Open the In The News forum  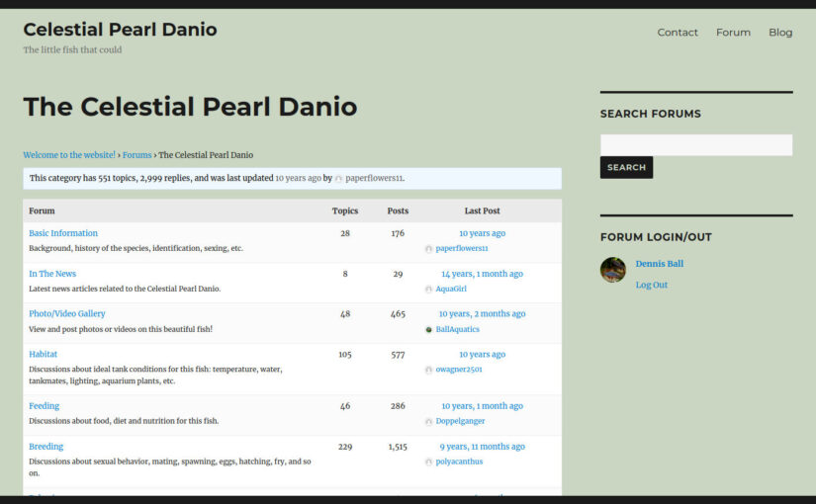[52, 274]
